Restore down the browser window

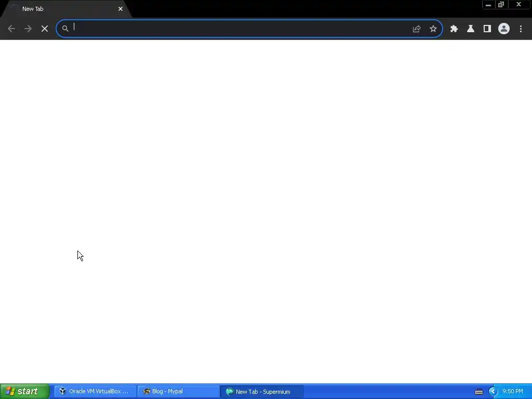pyautogui.click(x=501, y=5)
